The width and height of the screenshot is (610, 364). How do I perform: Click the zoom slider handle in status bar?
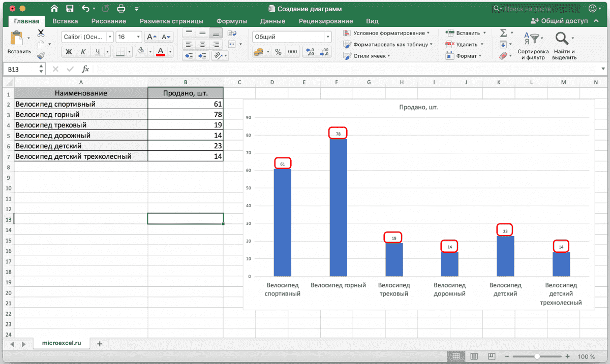click(x=536, y=356)
